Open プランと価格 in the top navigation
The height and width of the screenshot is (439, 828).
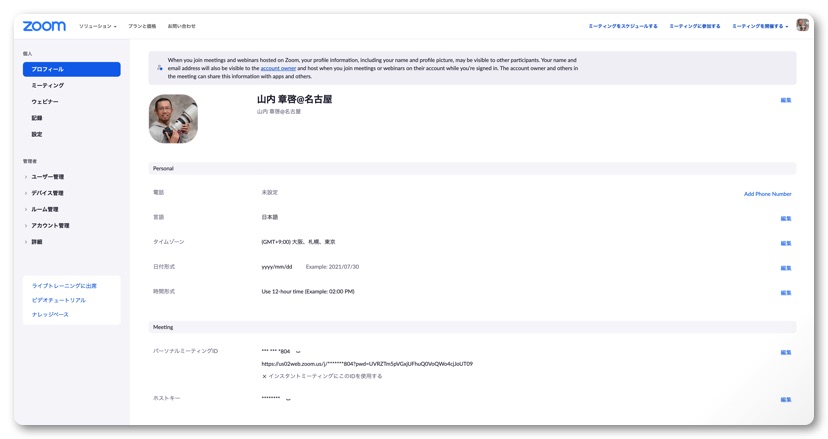pyautogui.click(x=142, y=26)
